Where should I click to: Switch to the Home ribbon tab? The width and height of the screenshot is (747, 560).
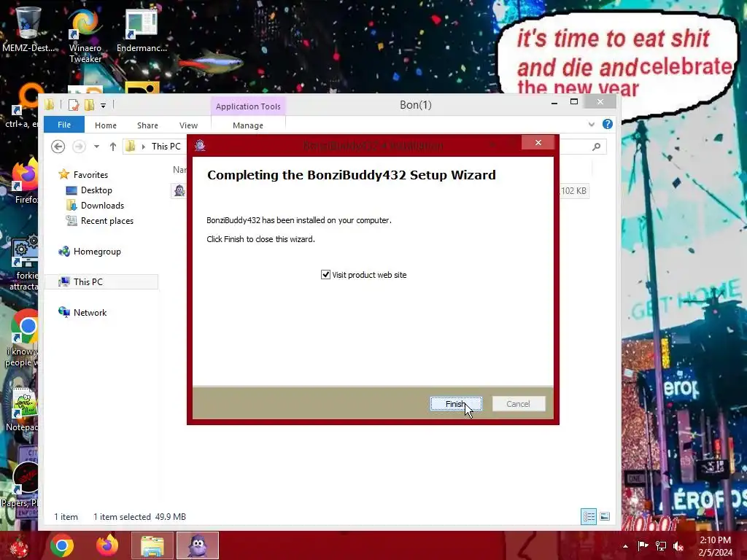(105, 125)
